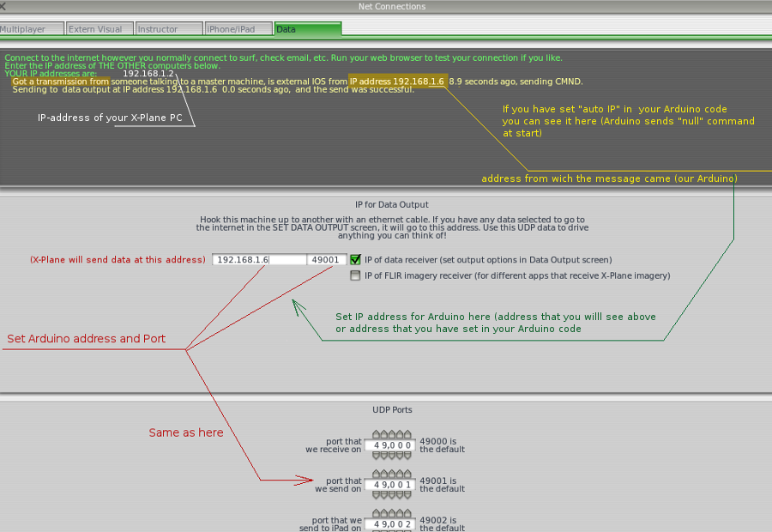Decrease thousands digit of receive port

point(384,456)
